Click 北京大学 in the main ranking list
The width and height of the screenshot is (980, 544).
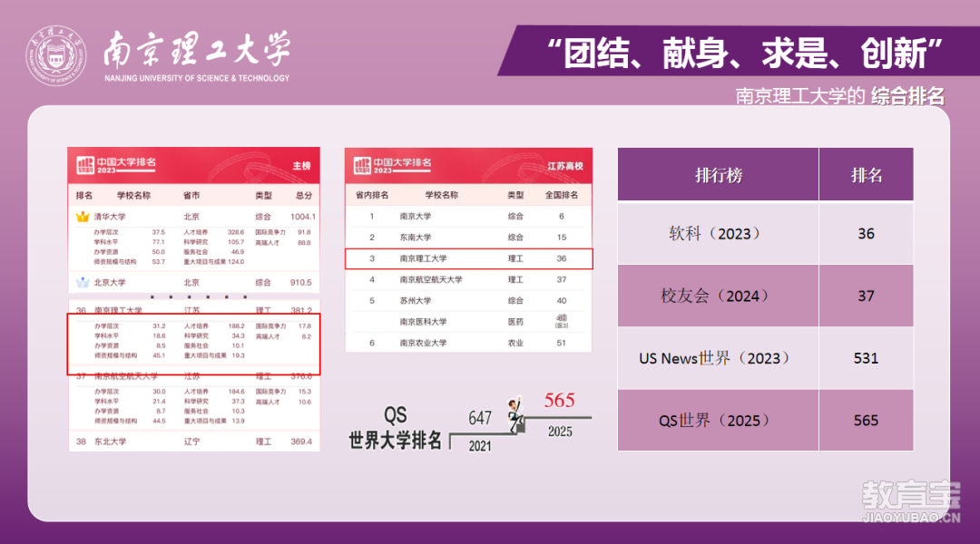(x=110, y=282)
